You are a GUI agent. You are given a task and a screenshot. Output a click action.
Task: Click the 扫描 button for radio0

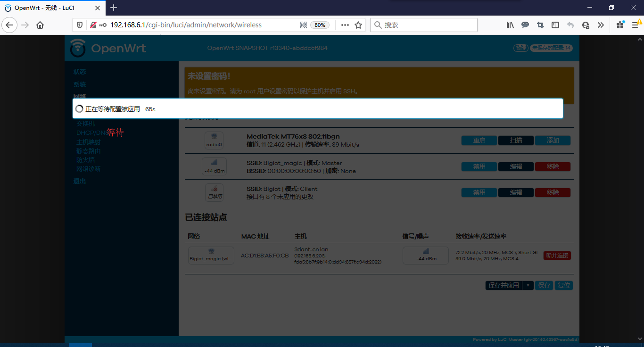click(516, 140)
